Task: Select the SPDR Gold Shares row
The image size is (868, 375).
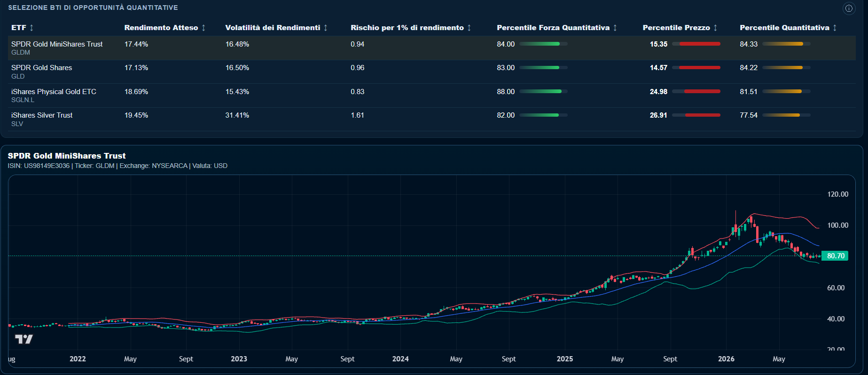Action: pyautogui.click(x=432, y=72)
